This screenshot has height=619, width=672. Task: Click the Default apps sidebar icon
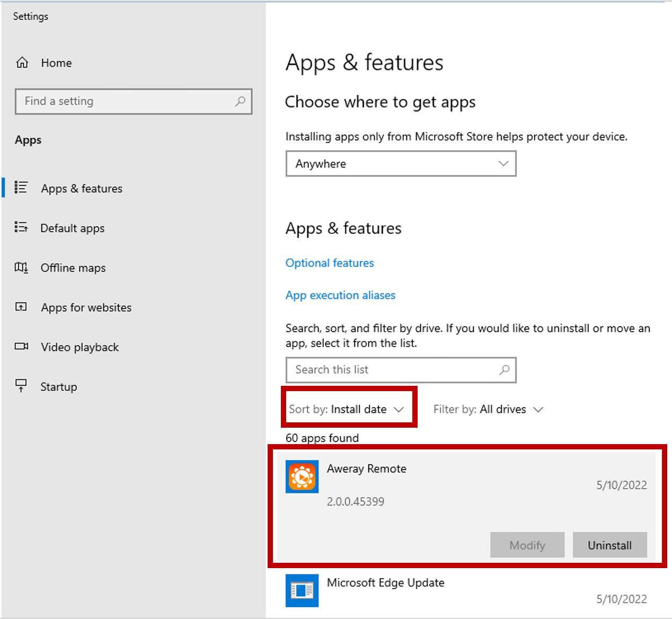tap(21, 227)
